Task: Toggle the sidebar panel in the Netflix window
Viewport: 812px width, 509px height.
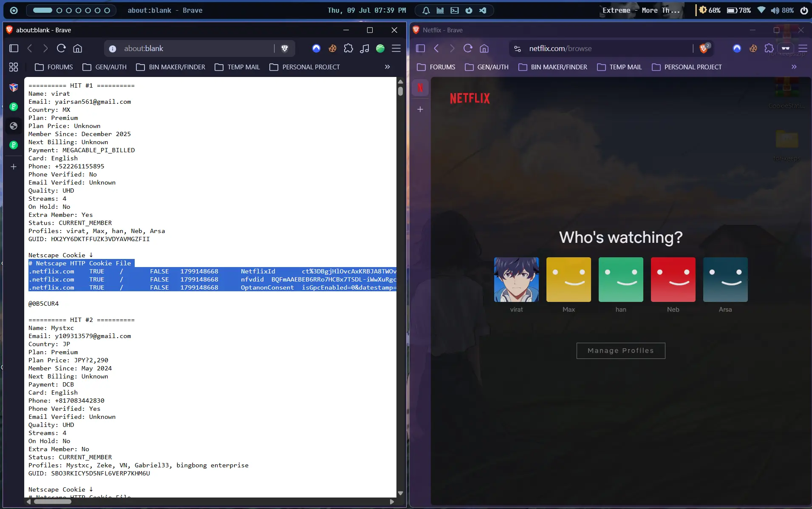Action: [x=420, y=48]
